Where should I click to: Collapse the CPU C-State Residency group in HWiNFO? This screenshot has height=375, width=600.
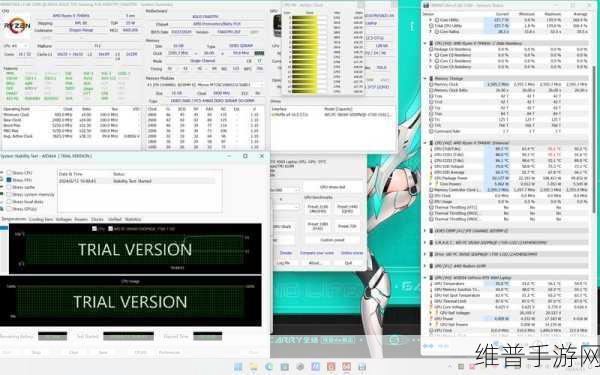[425, 43]
